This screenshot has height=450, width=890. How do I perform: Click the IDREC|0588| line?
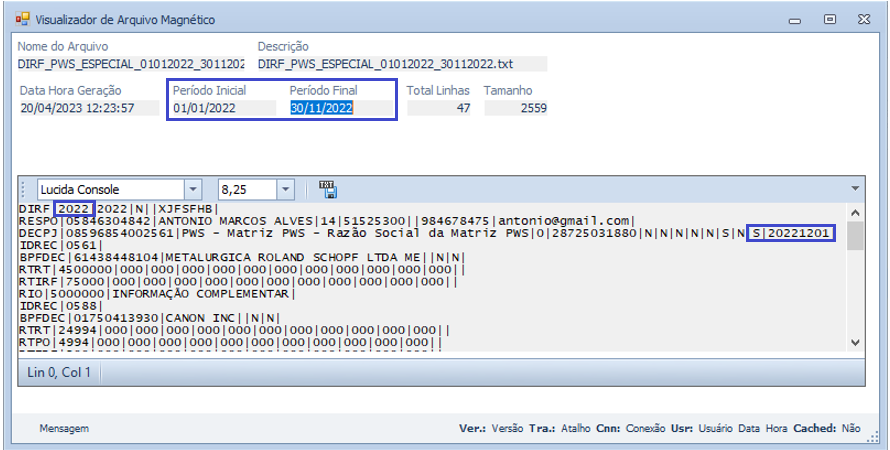pos(60,306)
